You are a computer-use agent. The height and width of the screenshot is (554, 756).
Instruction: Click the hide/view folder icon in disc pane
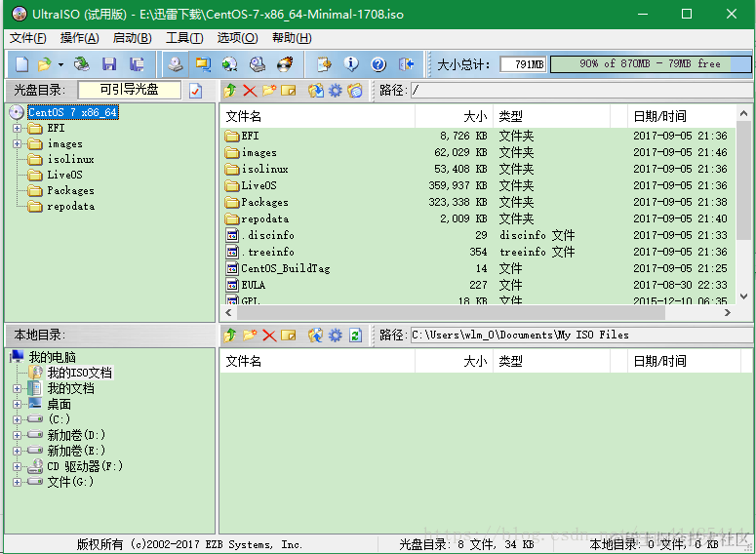pos(355,90)
